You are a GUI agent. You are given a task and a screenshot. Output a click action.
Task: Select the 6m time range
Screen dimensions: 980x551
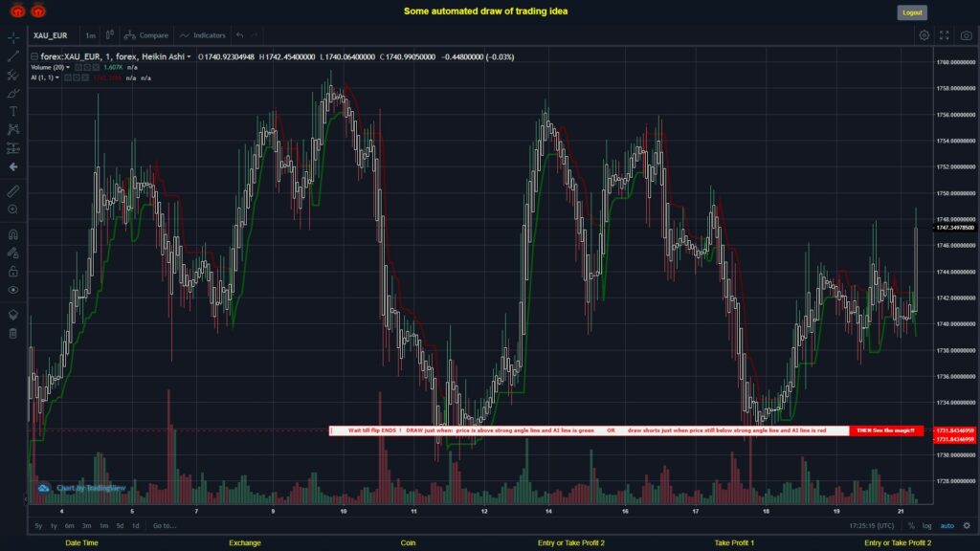[69, 526]
